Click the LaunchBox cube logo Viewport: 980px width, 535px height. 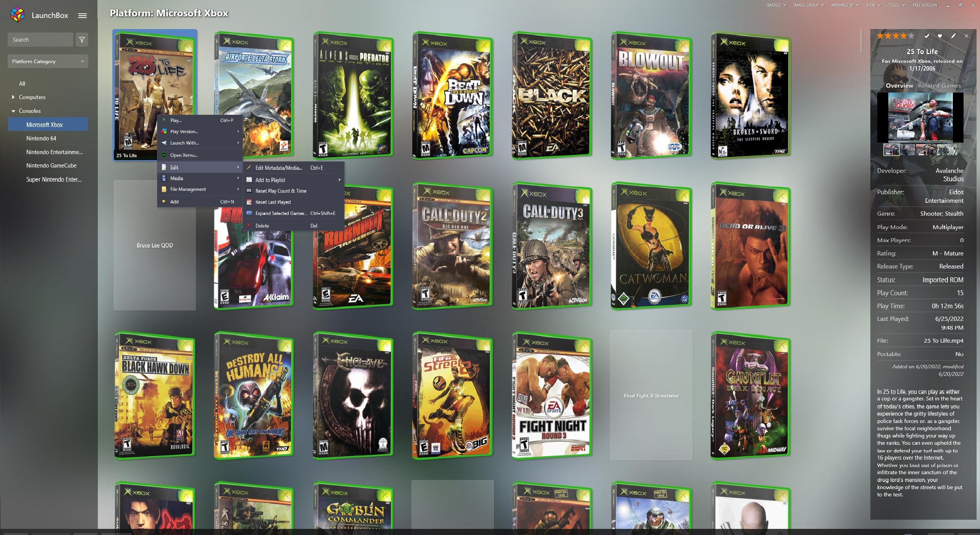(18, 15)
